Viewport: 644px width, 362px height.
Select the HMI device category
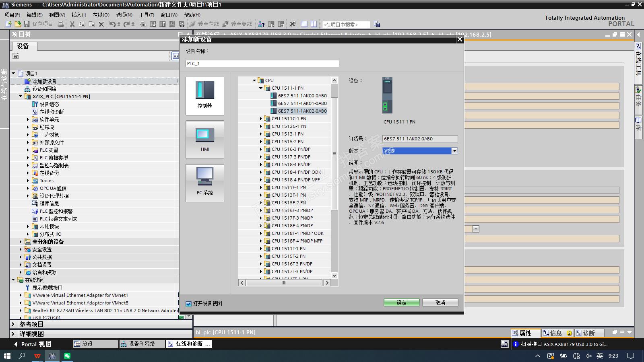(x=204, y=139)
